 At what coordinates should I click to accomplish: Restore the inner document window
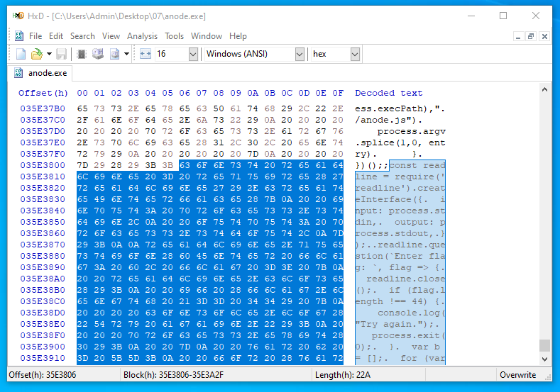click(x=531, y=36)
